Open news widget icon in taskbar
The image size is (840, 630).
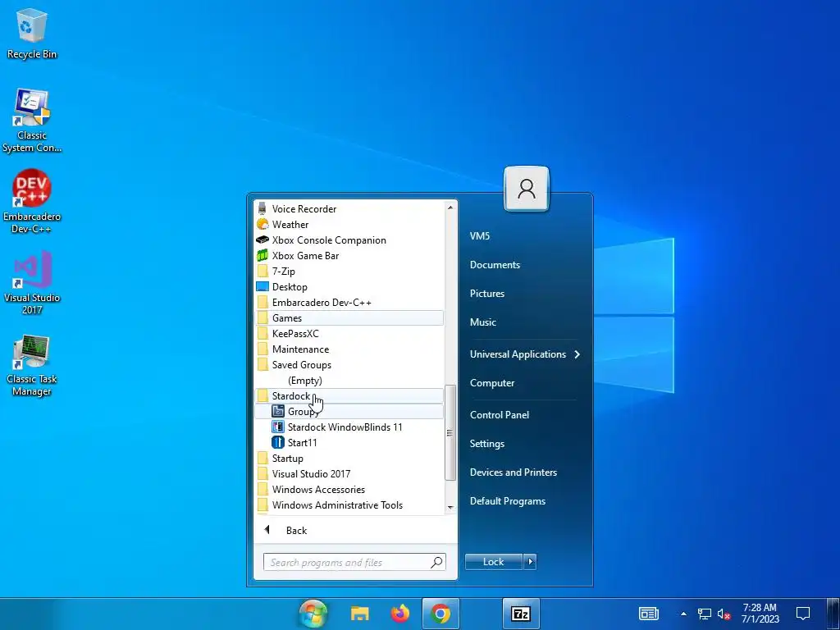pos(649,614)
